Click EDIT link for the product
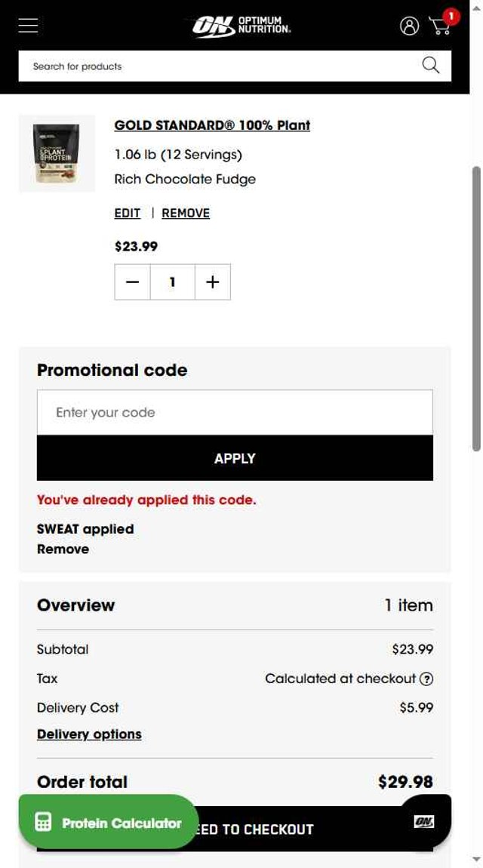This screenshot has height=868, width=483. click(x=127, y=214)
